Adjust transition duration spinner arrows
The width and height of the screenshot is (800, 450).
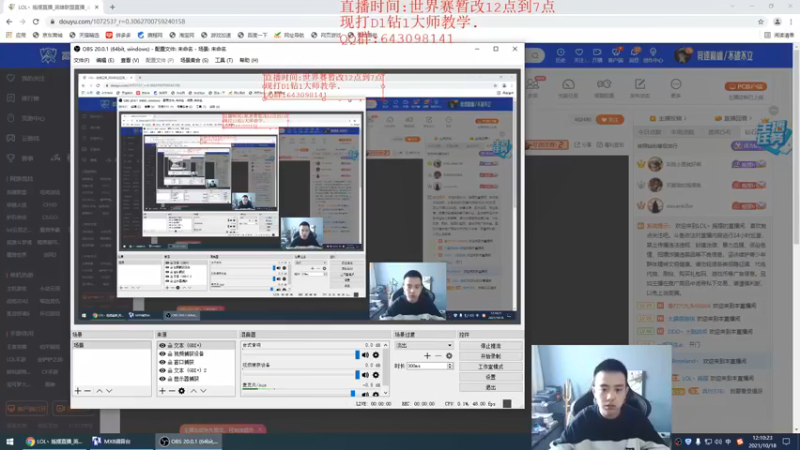click(x=450, y=366)
